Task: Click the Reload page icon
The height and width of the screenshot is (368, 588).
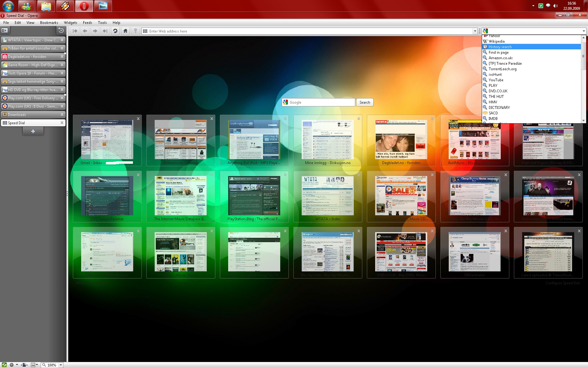Action: (x=115, y=31)
